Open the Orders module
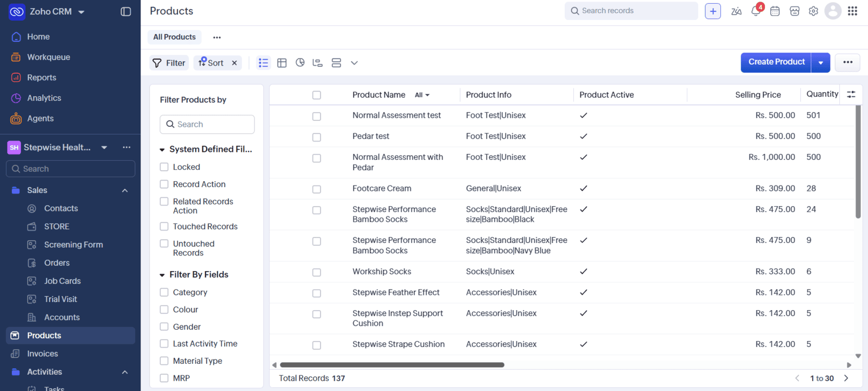 click(56, 263)
